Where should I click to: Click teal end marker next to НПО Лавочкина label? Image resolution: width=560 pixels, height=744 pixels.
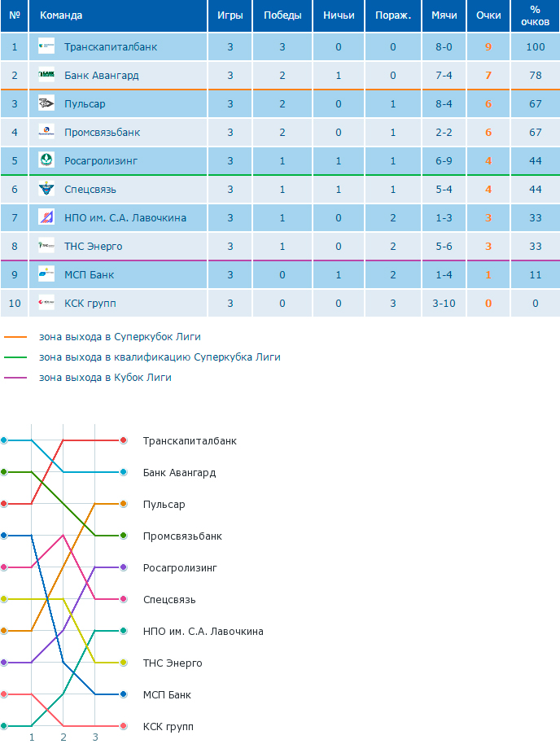[x=124, y=631]
